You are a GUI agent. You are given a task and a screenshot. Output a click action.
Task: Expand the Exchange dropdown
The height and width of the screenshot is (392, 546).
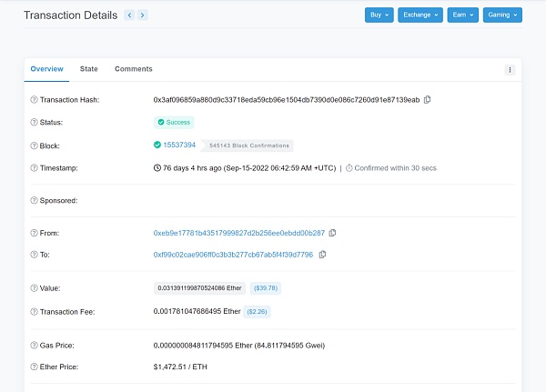(x=420, y=15)
